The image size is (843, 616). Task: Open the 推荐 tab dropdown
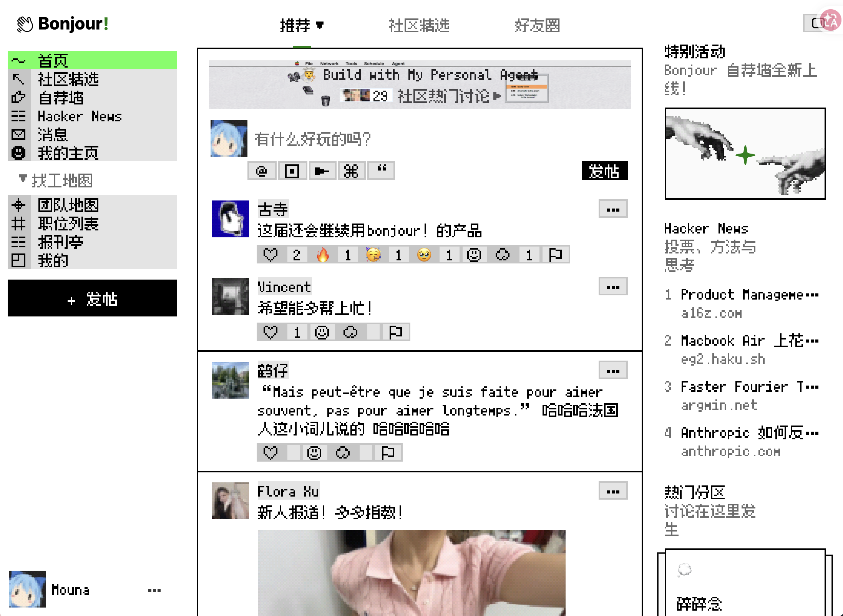pyautogui.click(x=302, y=26)
